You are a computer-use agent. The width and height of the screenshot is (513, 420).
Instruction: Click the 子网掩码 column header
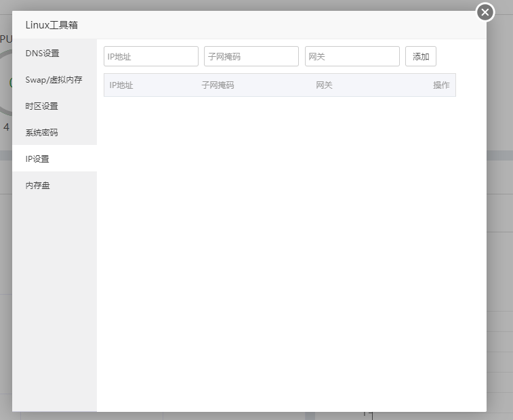(218, 85)
